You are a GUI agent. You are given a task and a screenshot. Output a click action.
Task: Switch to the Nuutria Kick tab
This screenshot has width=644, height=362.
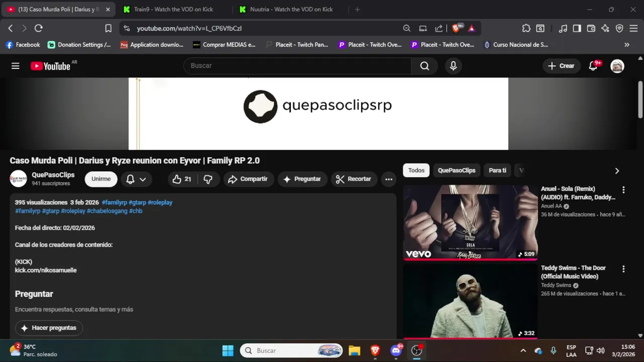coord(291,10)
